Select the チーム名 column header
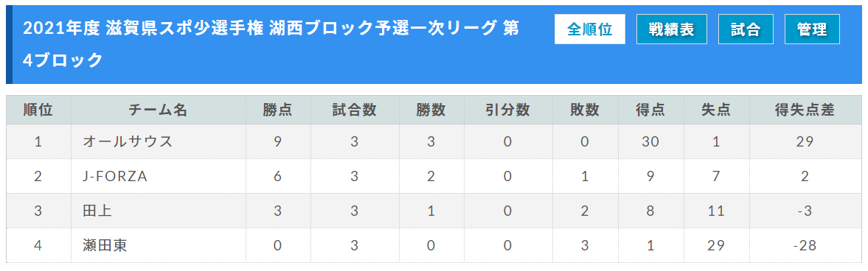The height and width of the screenshot is (271, 868). click(x=158, y=110)
